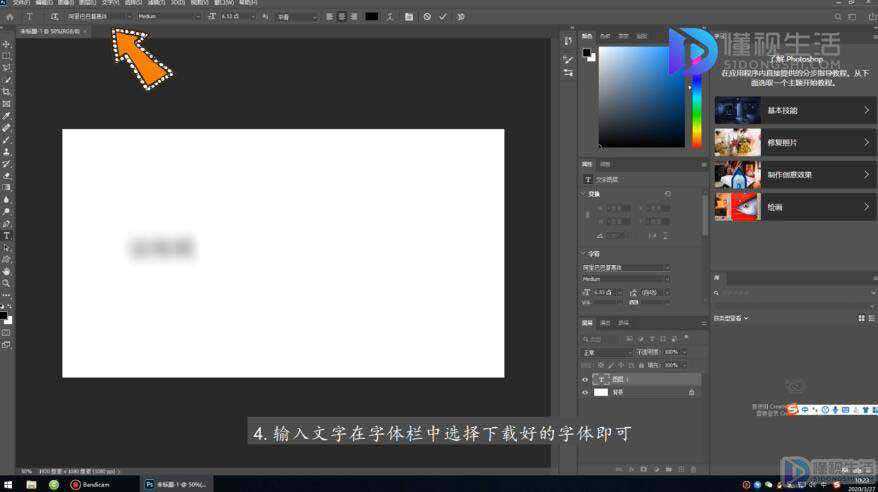878x492 pixels.
Task: Open the Medium font style dropdown
Action: (x=169, y=17)
